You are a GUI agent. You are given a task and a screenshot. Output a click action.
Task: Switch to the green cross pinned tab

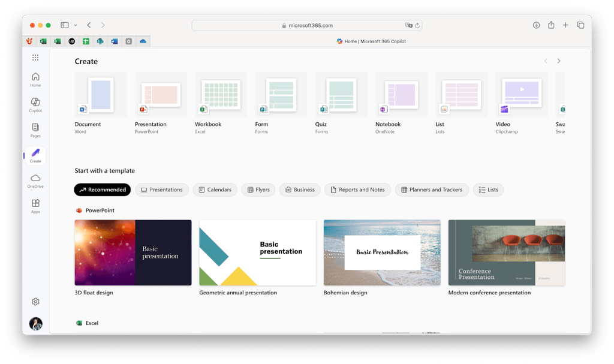[x=86, y=41]
